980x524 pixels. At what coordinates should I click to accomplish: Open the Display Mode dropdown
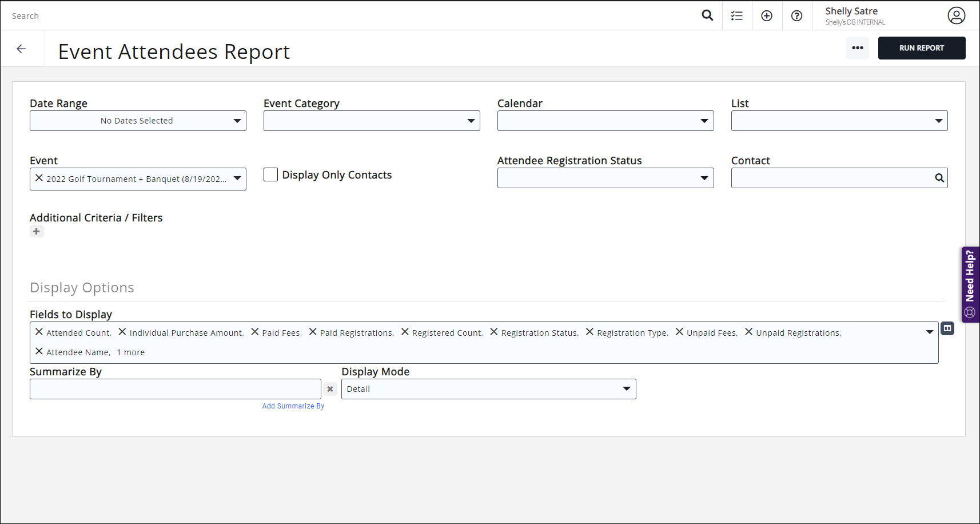click(x=488, y=389)
